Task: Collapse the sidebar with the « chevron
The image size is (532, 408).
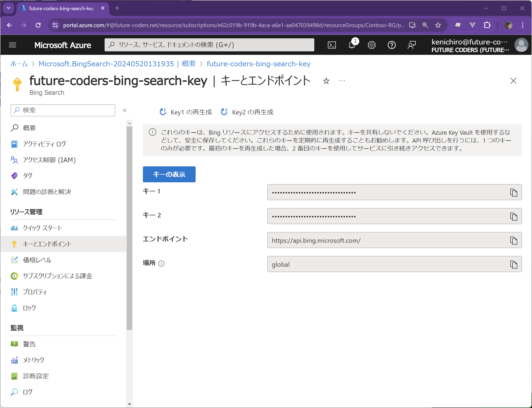Action: tap(125, 110)
